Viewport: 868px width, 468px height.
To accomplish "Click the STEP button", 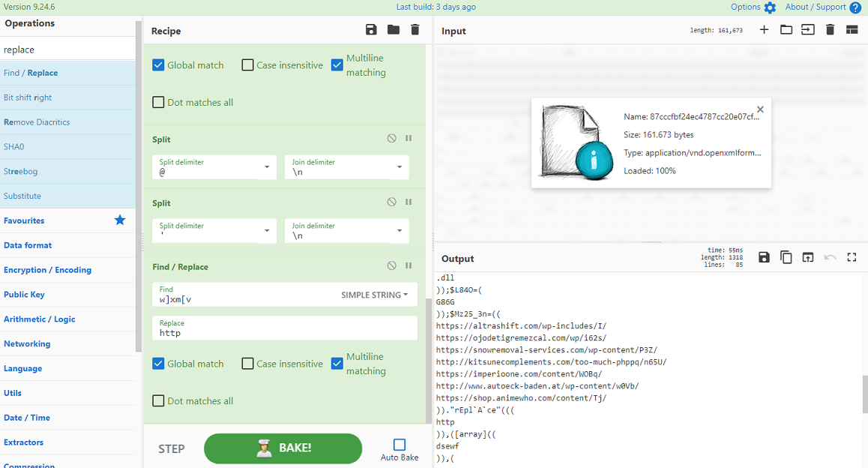I will pyautogui.click(x=172, y=448).
